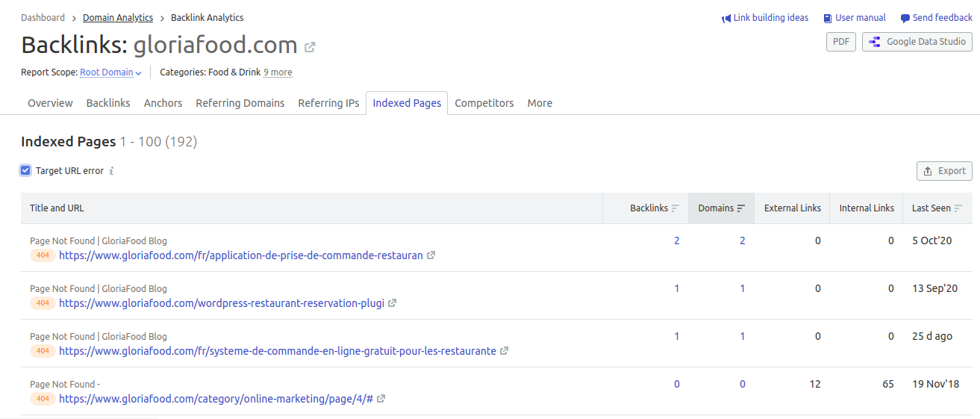980x419 pixels.
Task: Switch to the Referring Domains tab
Action: (x=240, y=103)
